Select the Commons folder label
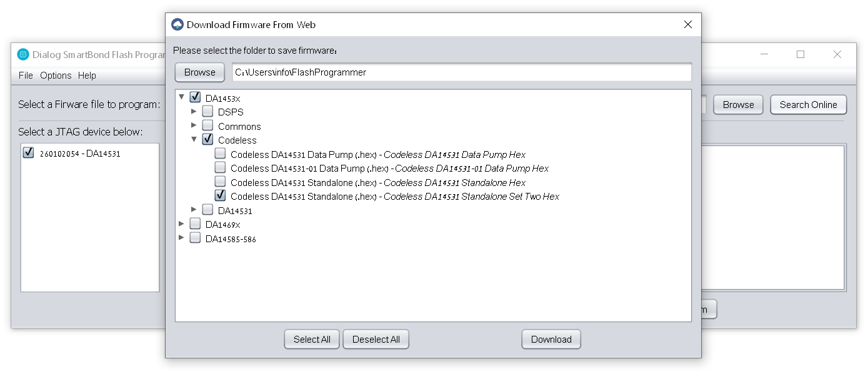Screen dimensions: 868x372 pyautogui.click(x=239, y=126)
